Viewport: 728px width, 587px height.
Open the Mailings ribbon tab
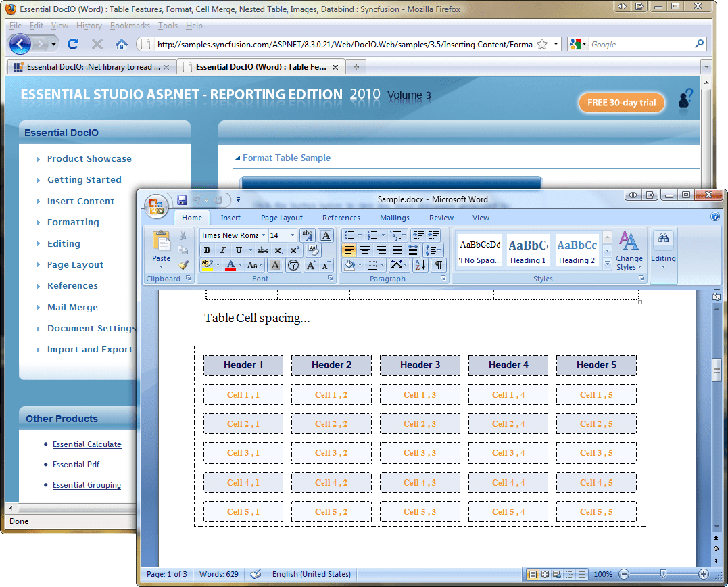pyautogui.click(x=395, y=218)
